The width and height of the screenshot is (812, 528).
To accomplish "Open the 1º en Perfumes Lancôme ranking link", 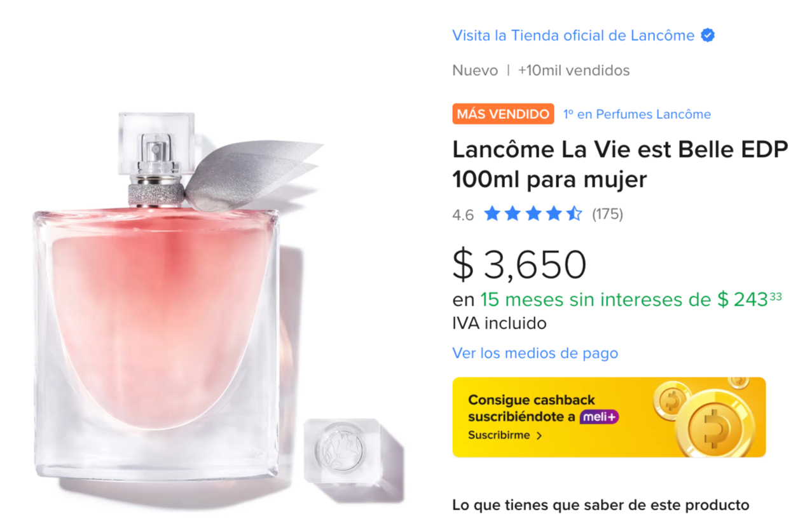I will click(637, 114).
